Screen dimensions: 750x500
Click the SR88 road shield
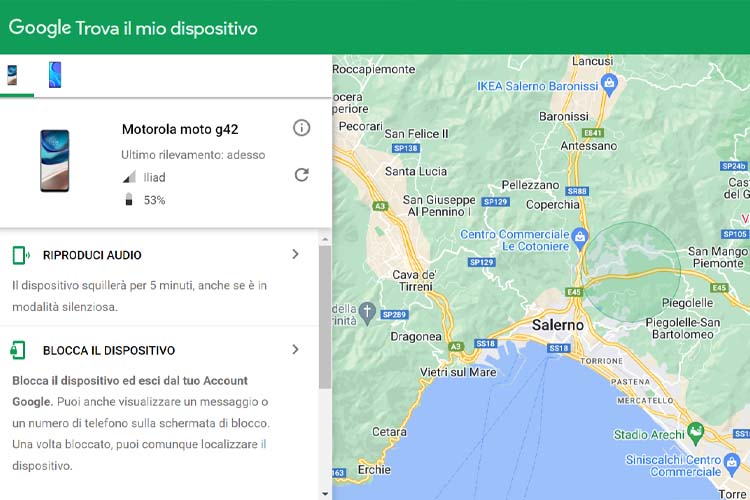(x=577, y=191)
